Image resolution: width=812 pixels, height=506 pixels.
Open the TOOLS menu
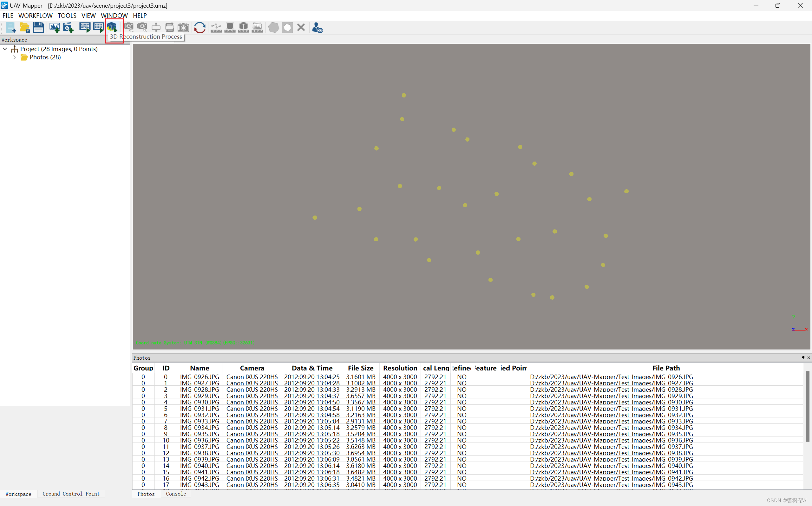[67, 15]
